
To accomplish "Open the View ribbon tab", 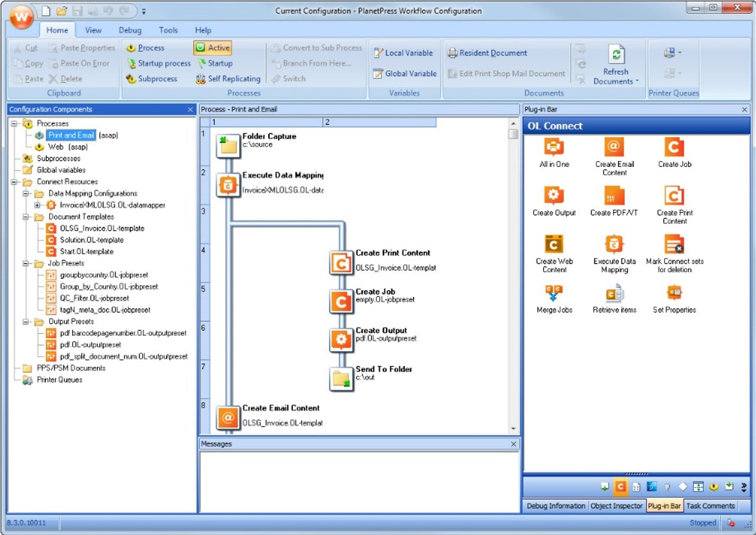I will pyautogui.click(x=93, y=30).
